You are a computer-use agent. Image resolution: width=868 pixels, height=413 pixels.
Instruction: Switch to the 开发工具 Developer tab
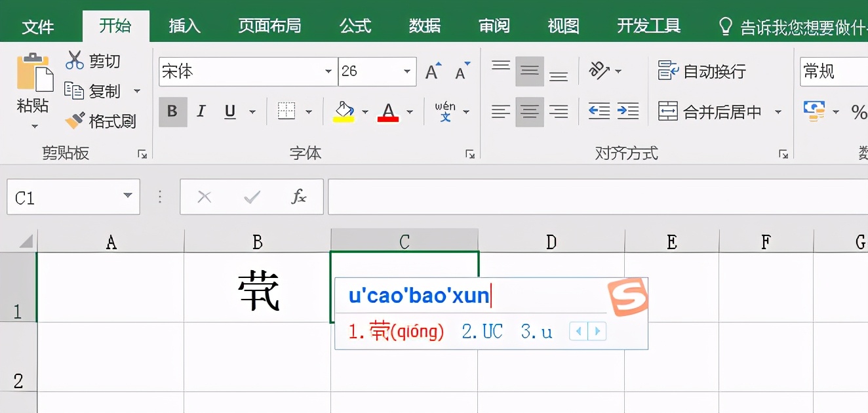click(x=648, y=26)
